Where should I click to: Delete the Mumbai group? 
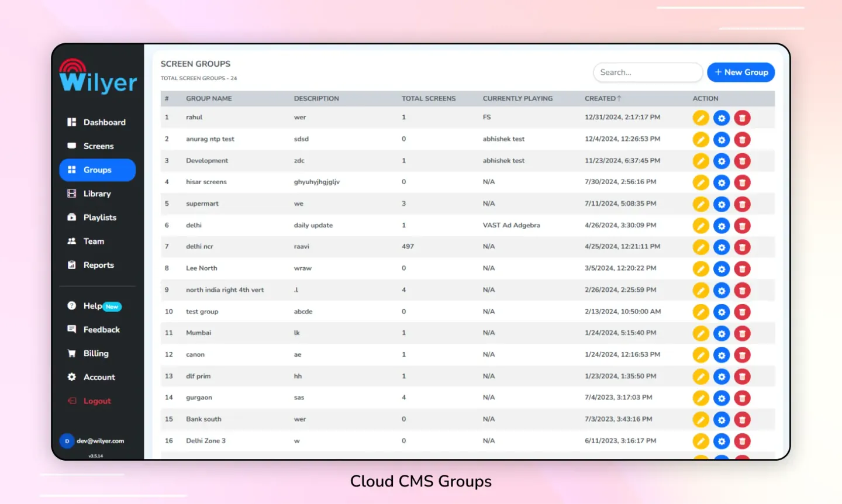742,334
